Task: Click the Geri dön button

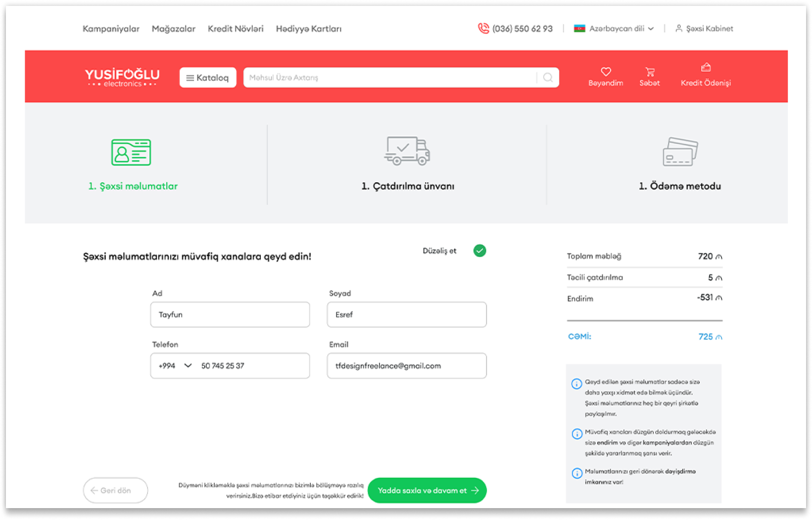Action: tap(115, 490)
